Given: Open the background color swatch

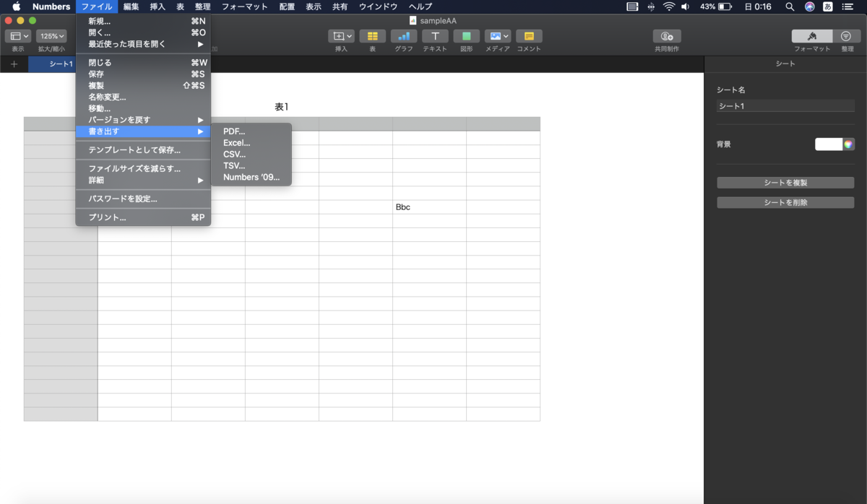Looking at the screenshot, I should point(829,144).
